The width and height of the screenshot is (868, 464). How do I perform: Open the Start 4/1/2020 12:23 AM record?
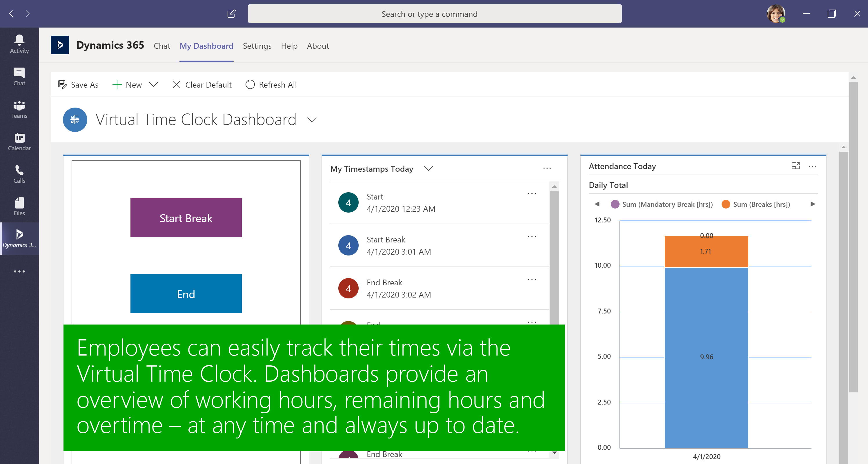point(440,202)
